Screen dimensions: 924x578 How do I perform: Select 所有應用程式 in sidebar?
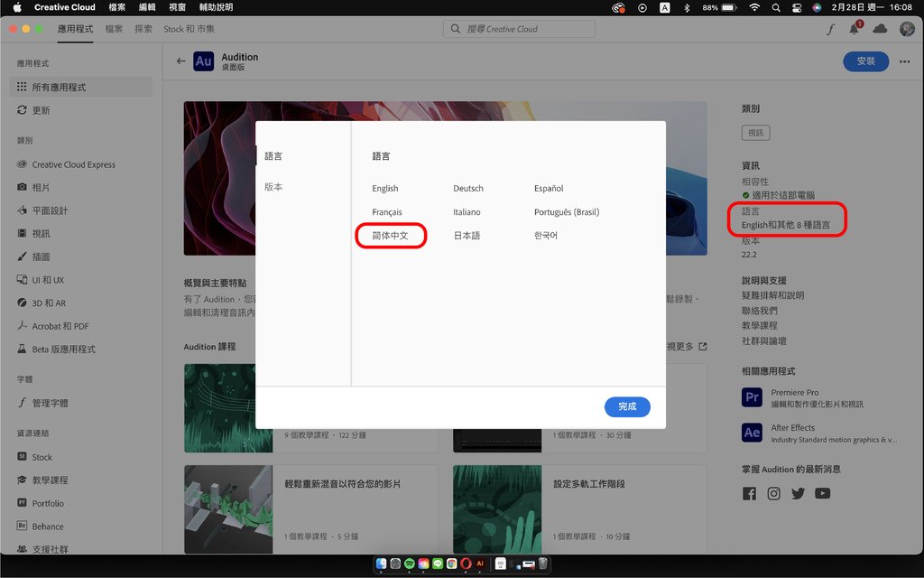click(81, 87)
